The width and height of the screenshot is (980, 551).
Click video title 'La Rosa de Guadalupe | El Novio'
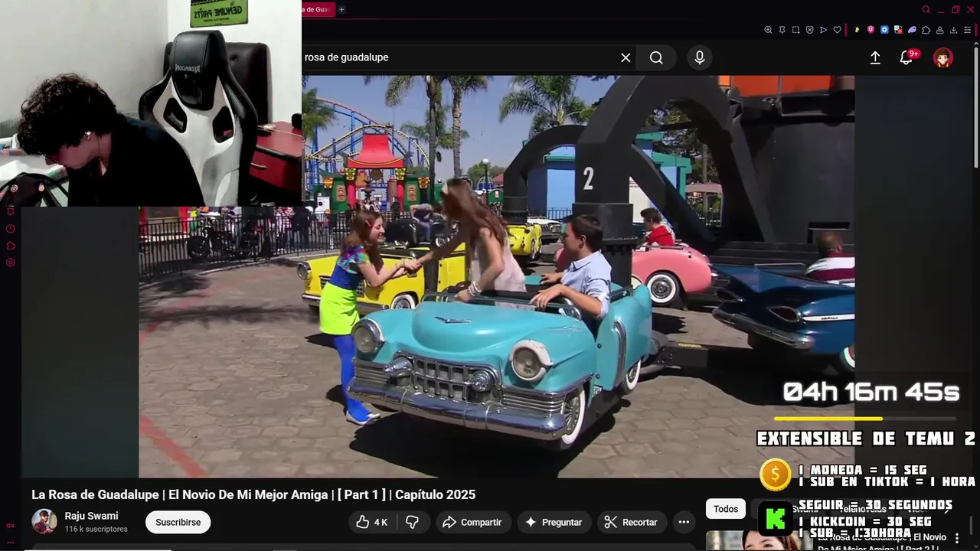[253, 494]
